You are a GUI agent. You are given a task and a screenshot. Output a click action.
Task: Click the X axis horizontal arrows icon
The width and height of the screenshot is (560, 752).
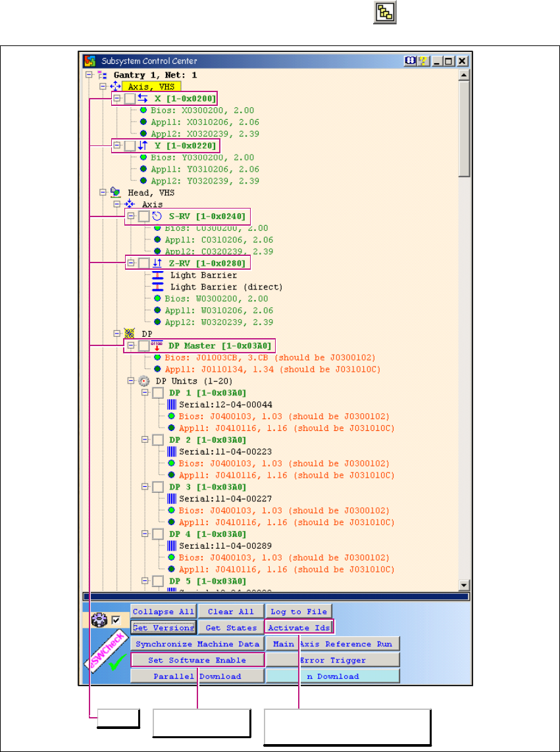point(142,99)
